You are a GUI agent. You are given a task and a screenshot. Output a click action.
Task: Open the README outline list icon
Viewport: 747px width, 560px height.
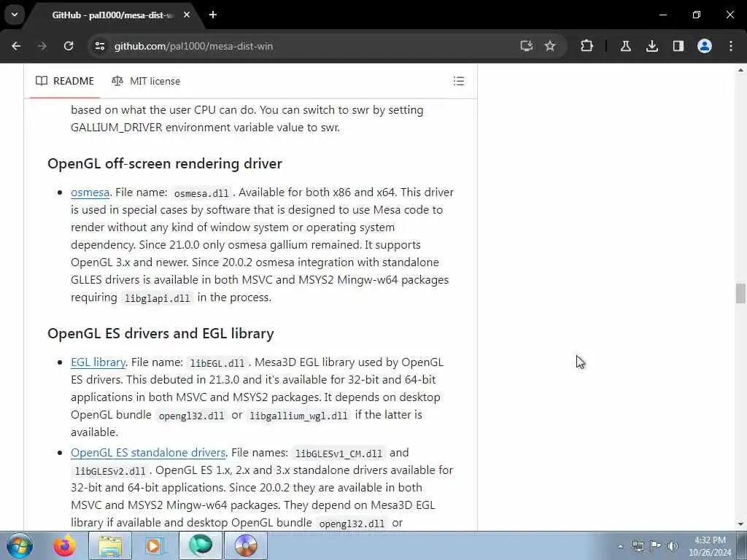tap(458, 81)
